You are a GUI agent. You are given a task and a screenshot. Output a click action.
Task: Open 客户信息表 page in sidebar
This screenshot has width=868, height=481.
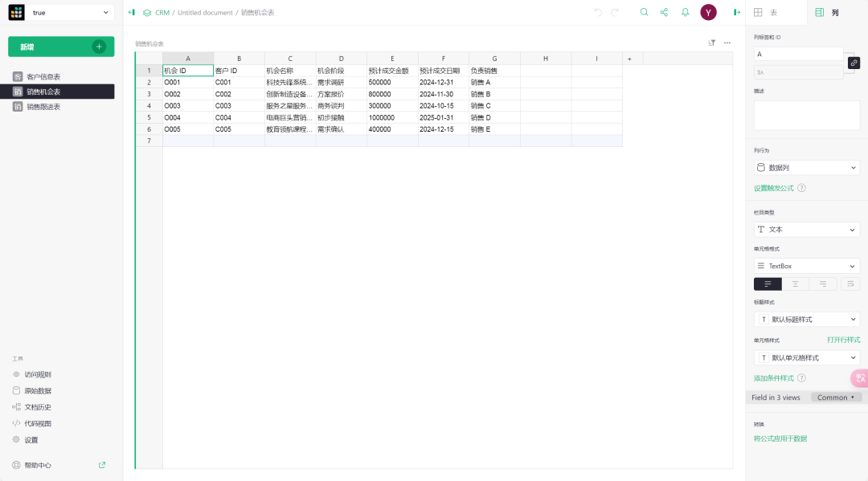point(43,76)
